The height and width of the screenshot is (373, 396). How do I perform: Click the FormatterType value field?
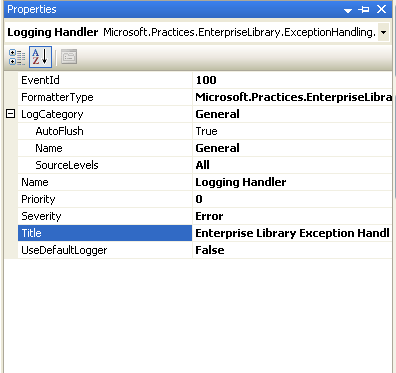(x=292, y=97)
